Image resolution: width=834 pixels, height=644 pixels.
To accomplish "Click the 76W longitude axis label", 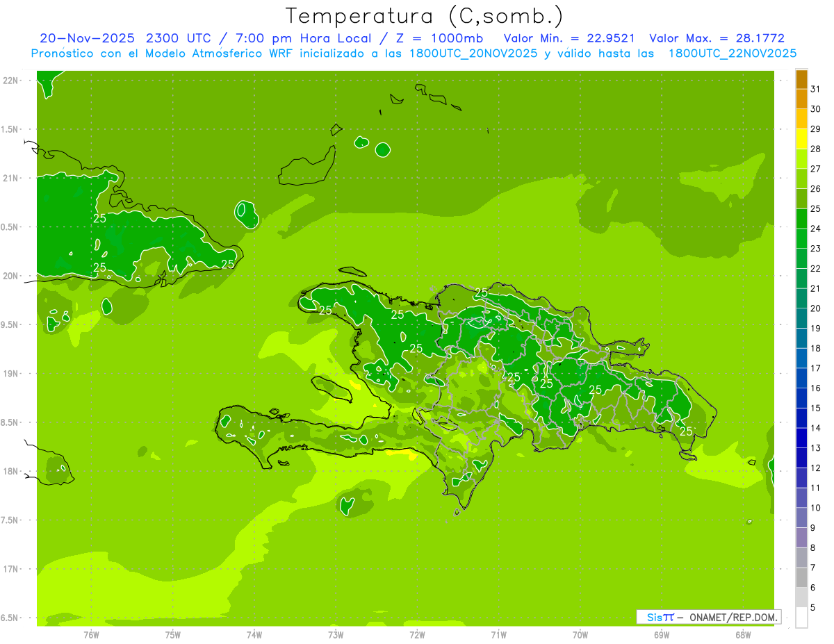I will (91, 634).
